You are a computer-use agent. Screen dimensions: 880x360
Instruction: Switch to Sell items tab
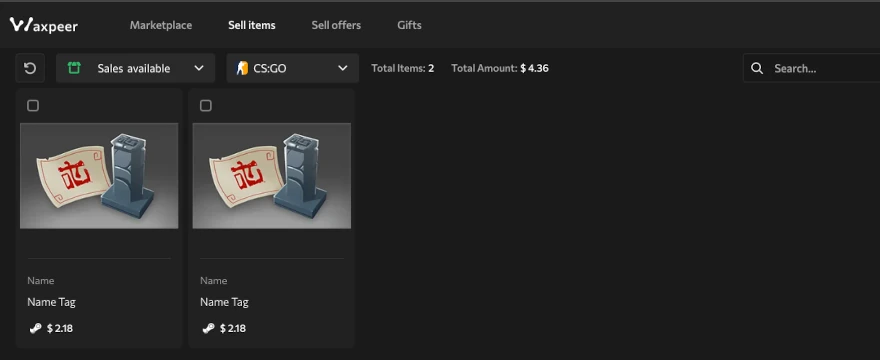(x=251, y=25)
